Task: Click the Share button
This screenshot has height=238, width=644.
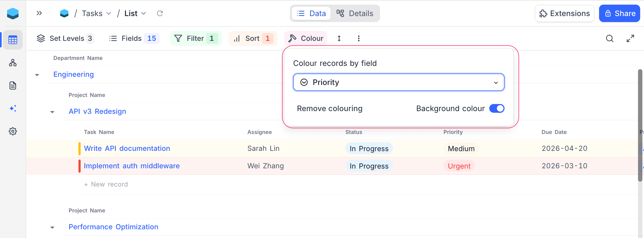Action: click(619, 13)
